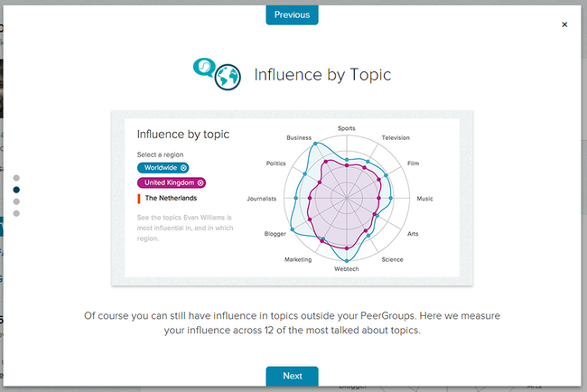Viewport: 587px width, 392px height.
Task: Remove the Worldwide region tag
Action: click(x=183, y=167)
